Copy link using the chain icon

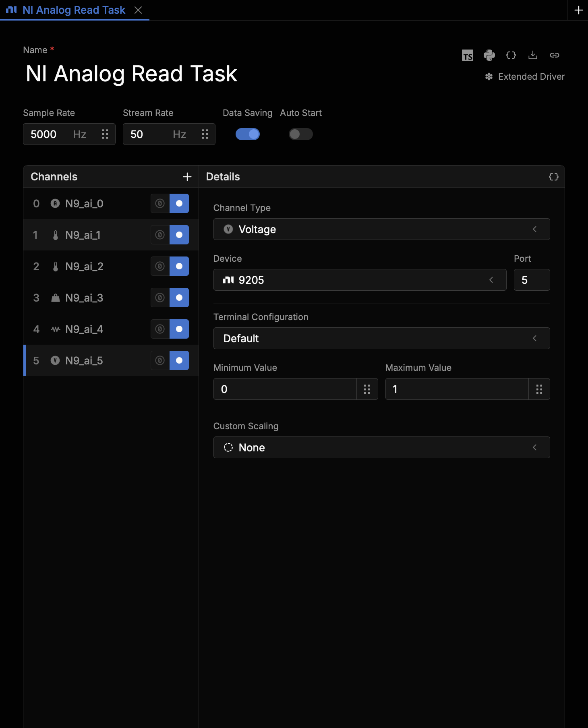[555, 55]
